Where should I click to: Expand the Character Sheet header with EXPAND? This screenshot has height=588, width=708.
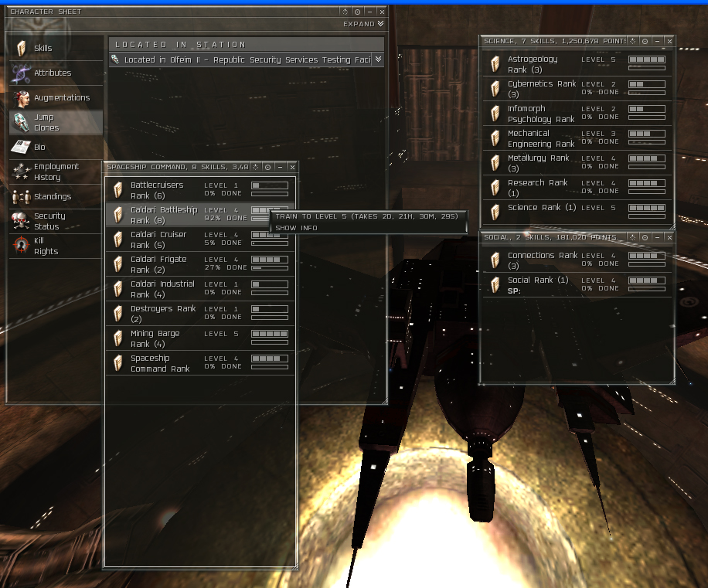(363, 24)
